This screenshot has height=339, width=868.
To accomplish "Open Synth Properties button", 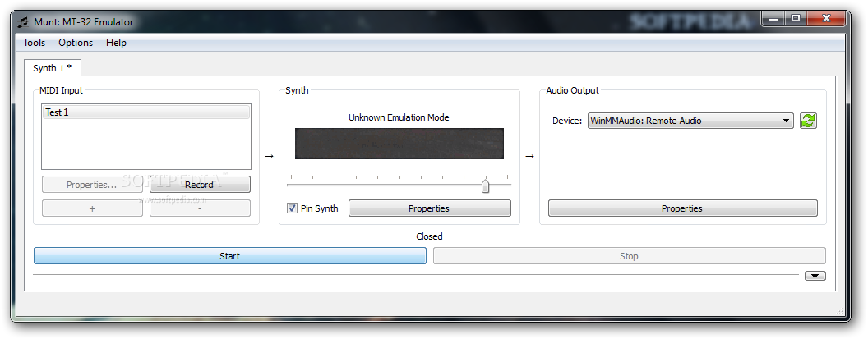I will (x=429, y=208).
